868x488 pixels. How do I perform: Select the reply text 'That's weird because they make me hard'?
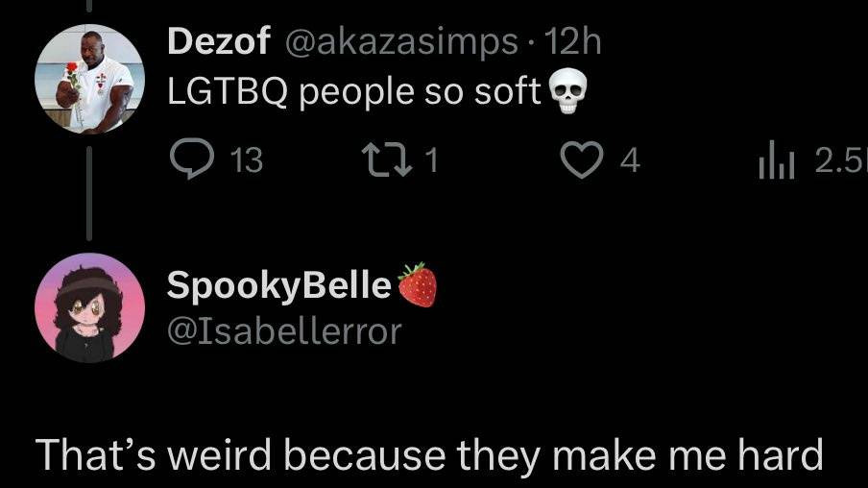click(429, 455)
